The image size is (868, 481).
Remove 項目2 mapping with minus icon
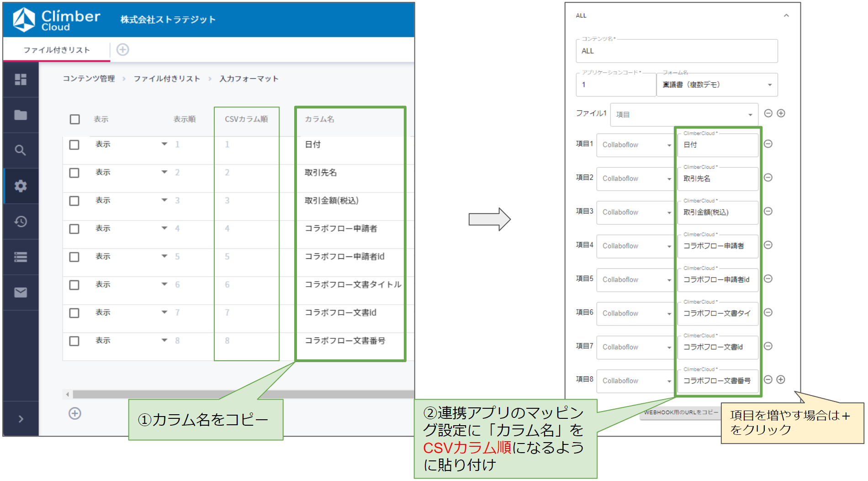pyautogui.click(x=768, y=178)
